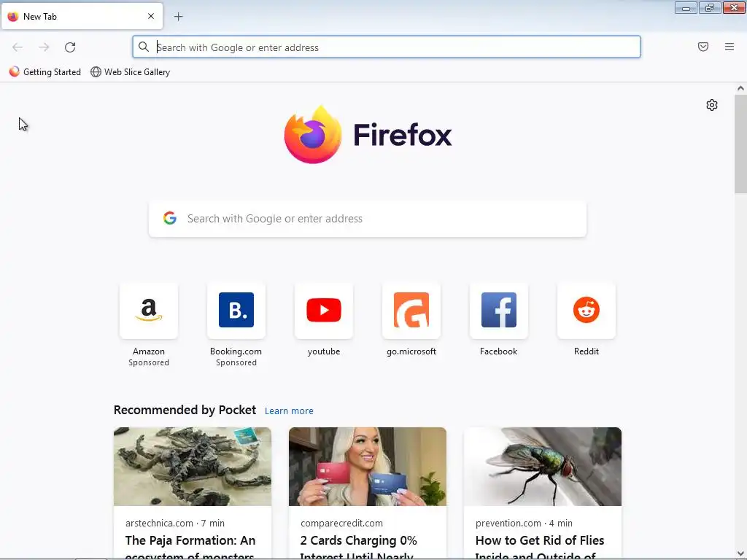Open the Save to Pocket icon
Viewport: 747px width, 560px height.
(x=703, y=47)
